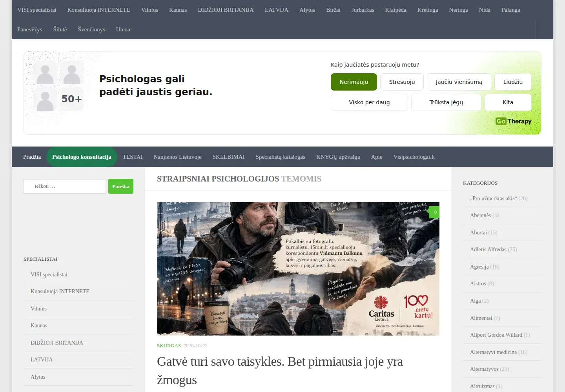565x392 pixels.
Task: Open Palanga city link
Action: pyautogui.click(x=511, y=10)
